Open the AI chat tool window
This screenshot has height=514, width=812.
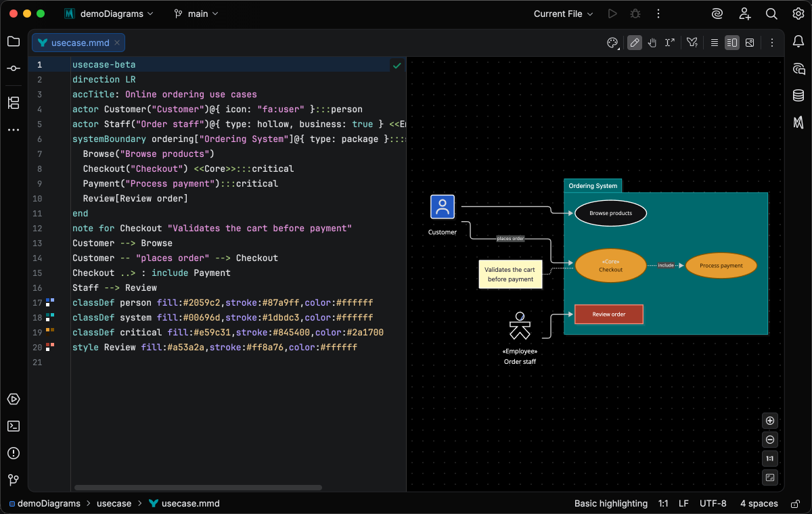[x=798, y=68]
